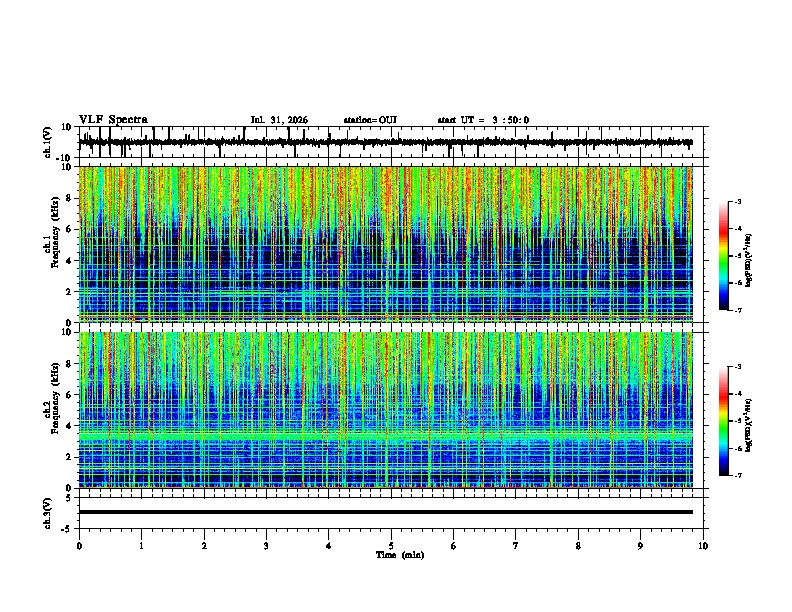Click the time axis tick label "1"
792x612 pixels.
141,546
